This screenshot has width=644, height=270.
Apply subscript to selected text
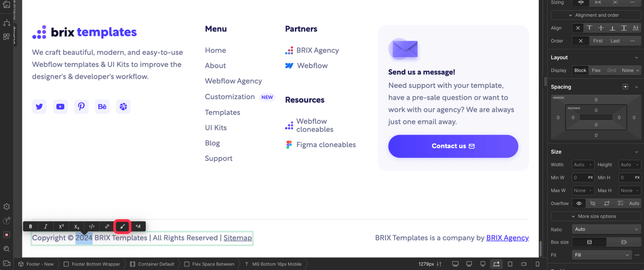[76, 226]
